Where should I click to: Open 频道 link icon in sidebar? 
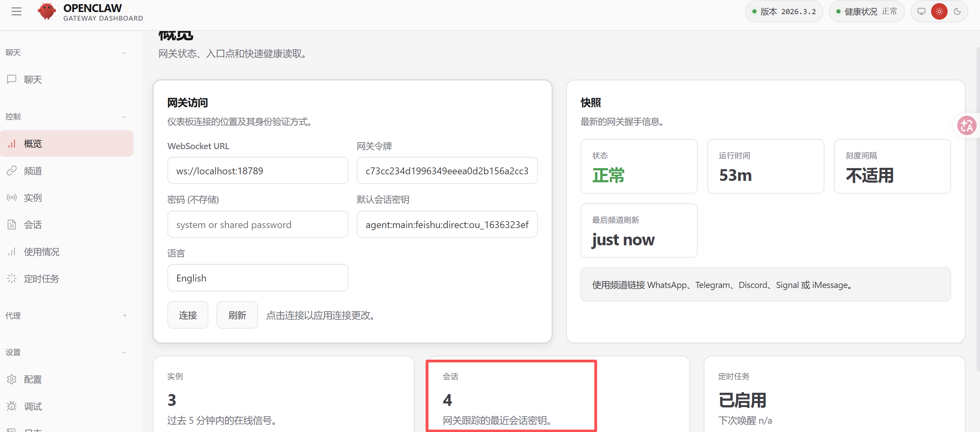[x=12, y=171]
